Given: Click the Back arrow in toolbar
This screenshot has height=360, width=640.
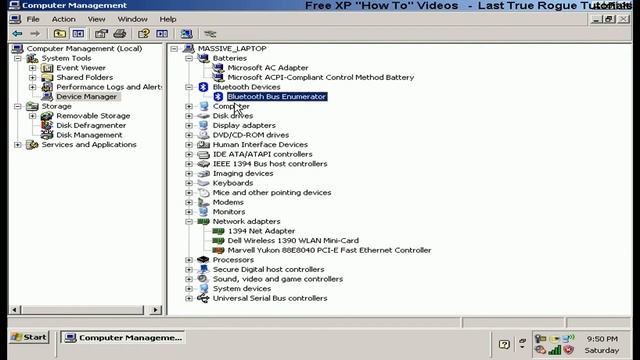Looking at the screenshot, I should pos(17,33).
